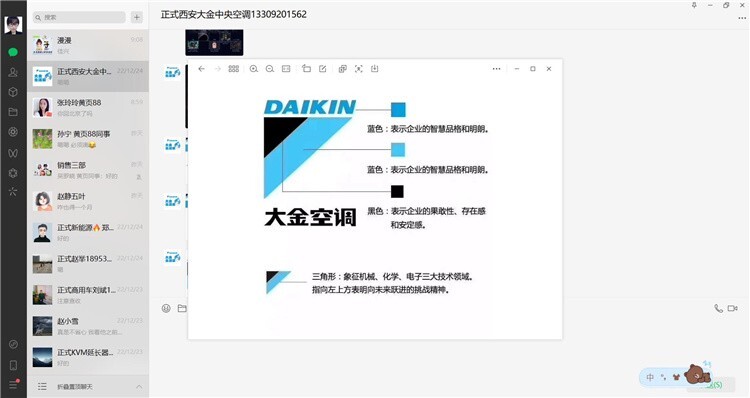Collapse the pinned chats section
Screen dimensions: 750x398
(139, 387)
